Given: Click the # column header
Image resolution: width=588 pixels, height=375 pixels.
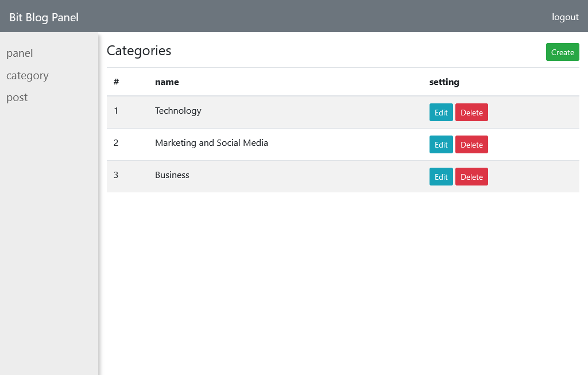Looking at the screenshot, I should [116, 82].
